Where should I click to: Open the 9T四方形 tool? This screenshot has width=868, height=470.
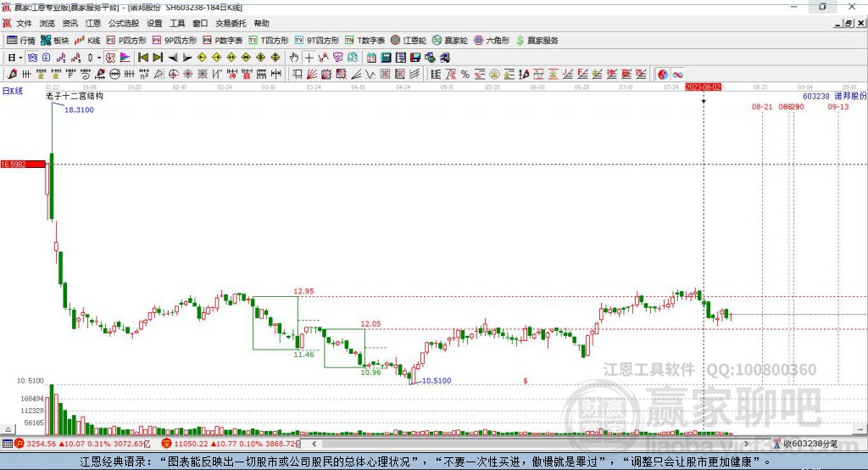(317, 41)
